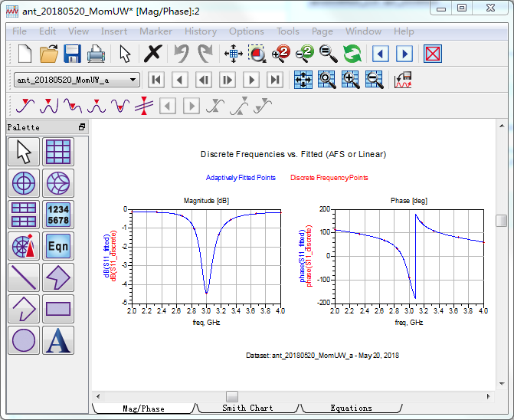514x420 pixels.
Task: Click the plain magnifier zoom icon
Action: pos(329,54)
